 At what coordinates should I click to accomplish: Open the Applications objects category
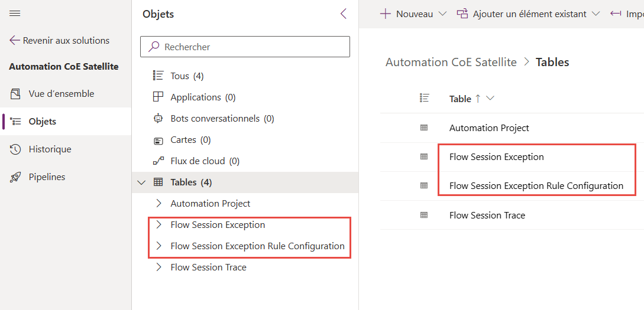(203, 97)
